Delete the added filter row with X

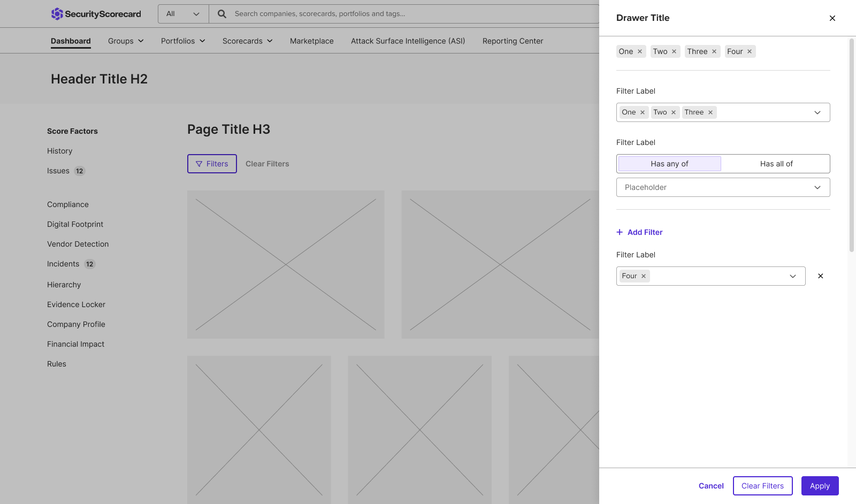coord(821,276)
